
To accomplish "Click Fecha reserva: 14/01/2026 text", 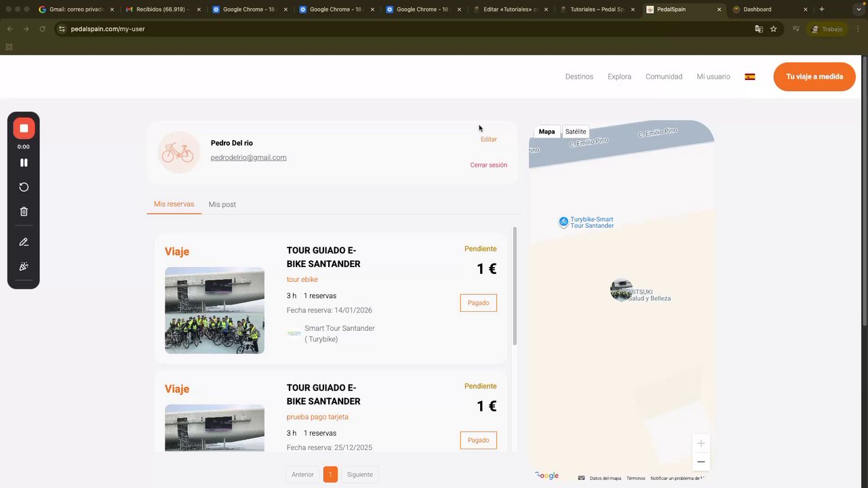I will pos(329,310).
